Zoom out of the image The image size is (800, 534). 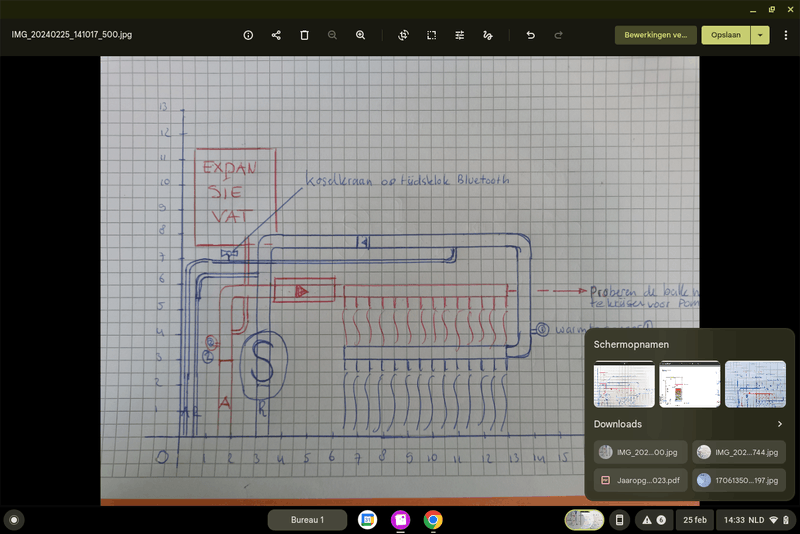tap(332, 35)
